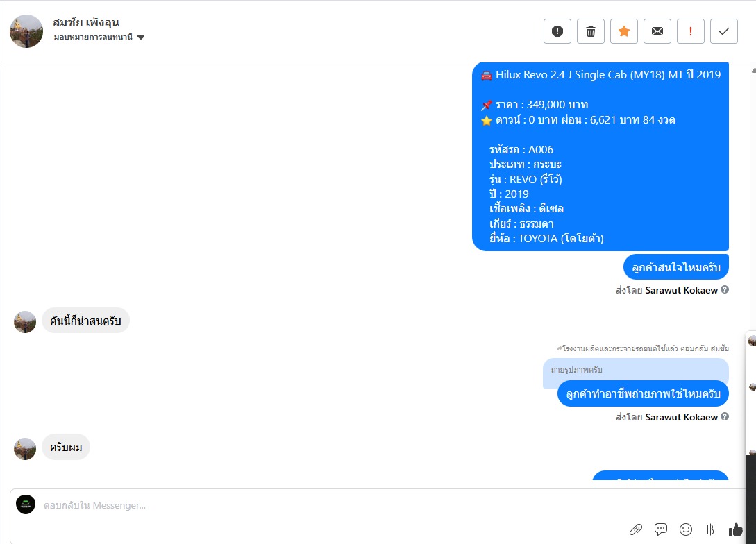Screen dimensions: 756x544
Task: Open the assign conversation dropdown arrow
Action: tap(141, 37)
